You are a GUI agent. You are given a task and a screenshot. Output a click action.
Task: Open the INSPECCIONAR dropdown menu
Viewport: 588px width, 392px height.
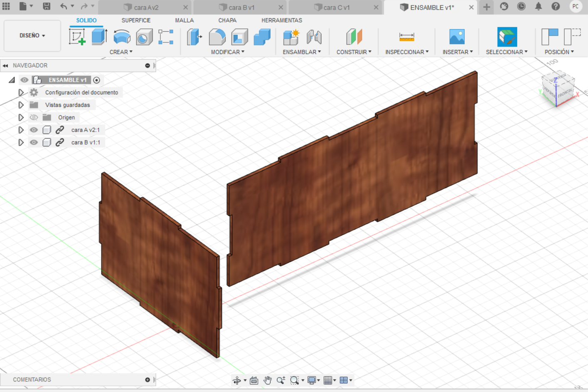click(407, 52)
